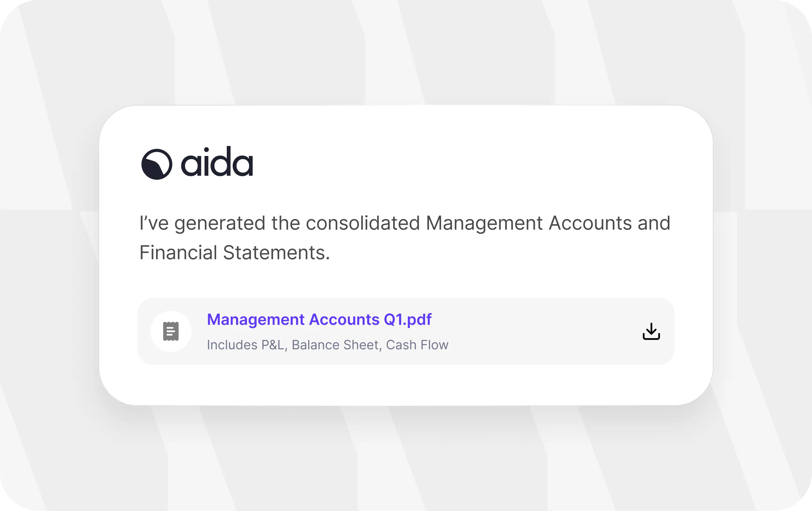Click the "Financial Statements." line of the message
This screenshot has height=511, width=812.
235,252
